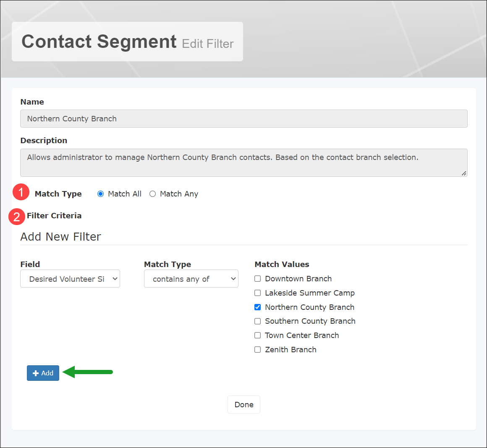Click the plus icon inside the Add button
Image resolution: width=487 pixels, height=448 pixels.
[35, 373]
